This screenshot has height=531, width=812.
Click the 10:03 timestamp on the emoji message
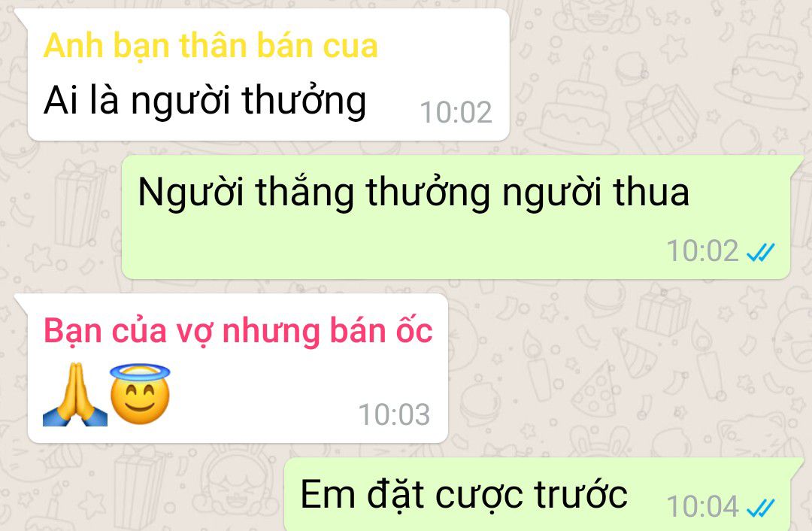(x=394, y=415)
